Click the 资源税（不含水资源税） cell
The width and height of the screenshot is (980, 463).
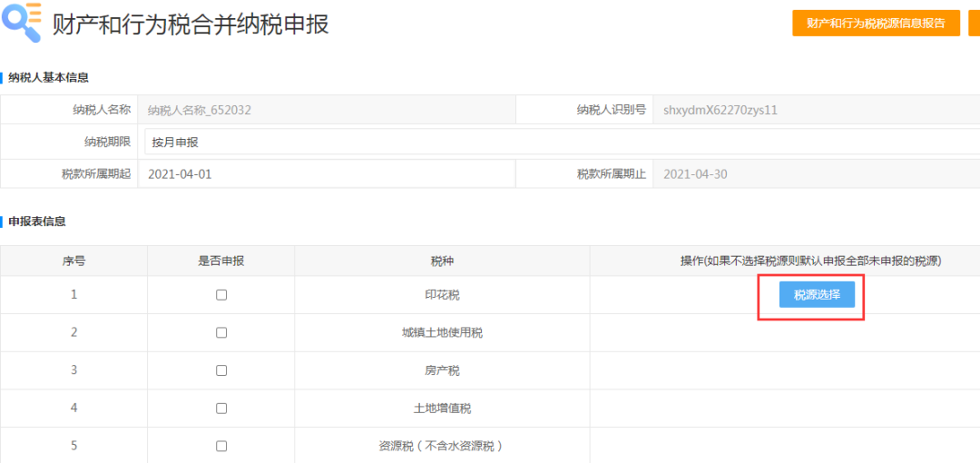(442, 446)
